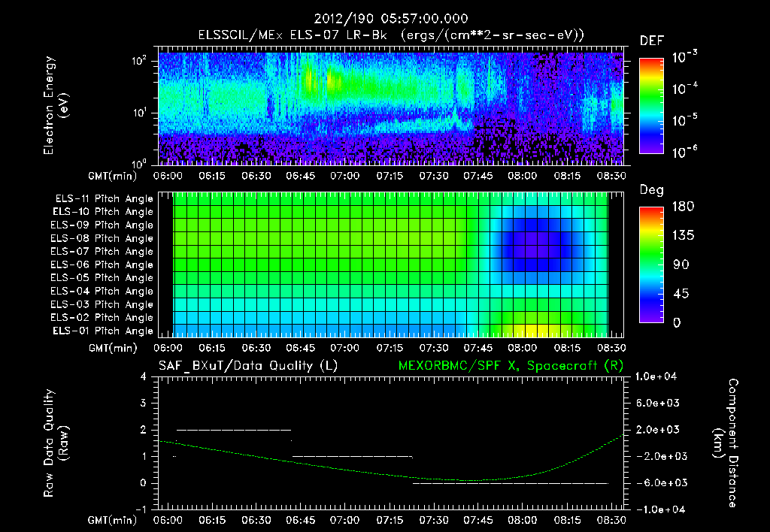Click the DEF color scale bar
770x532 pixels.
pyautogui.click(x=651, y=105)
